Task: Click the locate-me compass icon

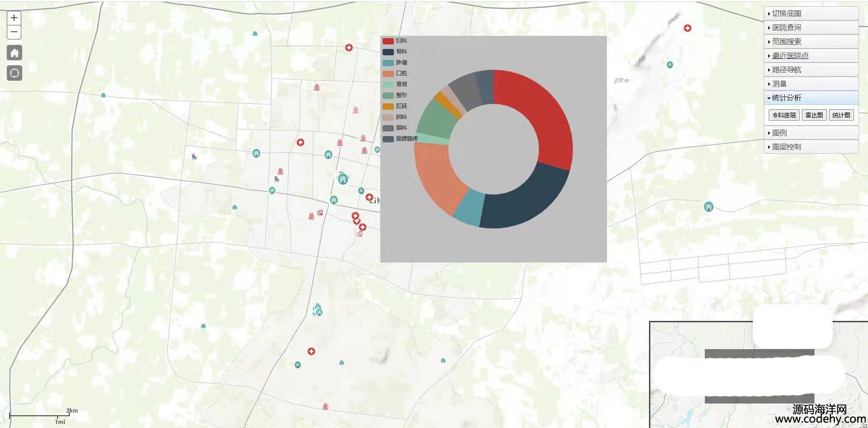Action: tap(15, 73)
